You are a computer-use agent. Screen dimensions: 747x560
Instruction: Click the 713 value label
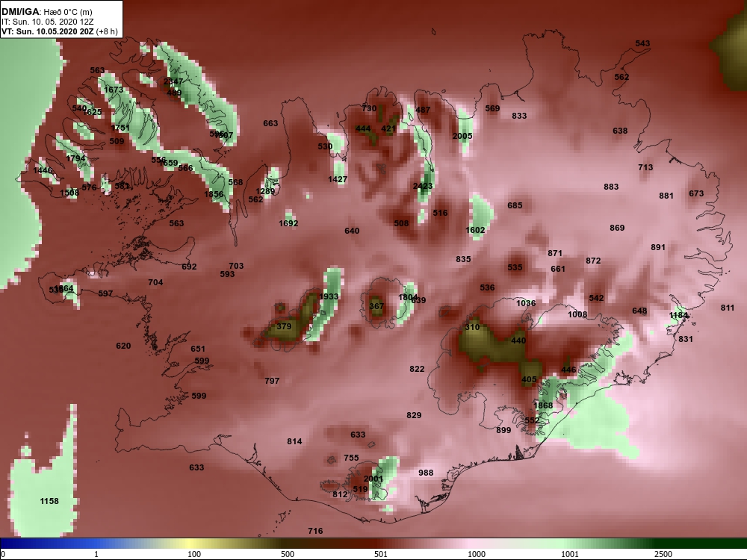click(x=645, y=167)
